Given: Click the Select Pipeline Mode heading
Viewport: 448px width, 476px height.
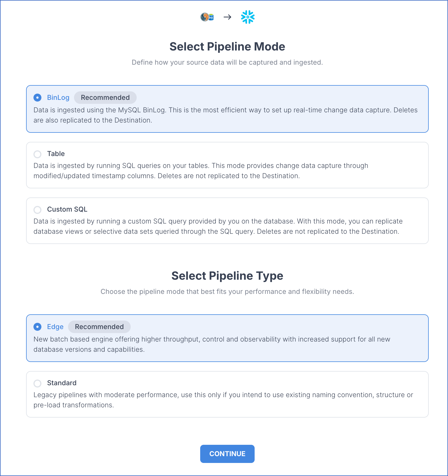Looking at the screenshot, I should (x=227, y=47).
